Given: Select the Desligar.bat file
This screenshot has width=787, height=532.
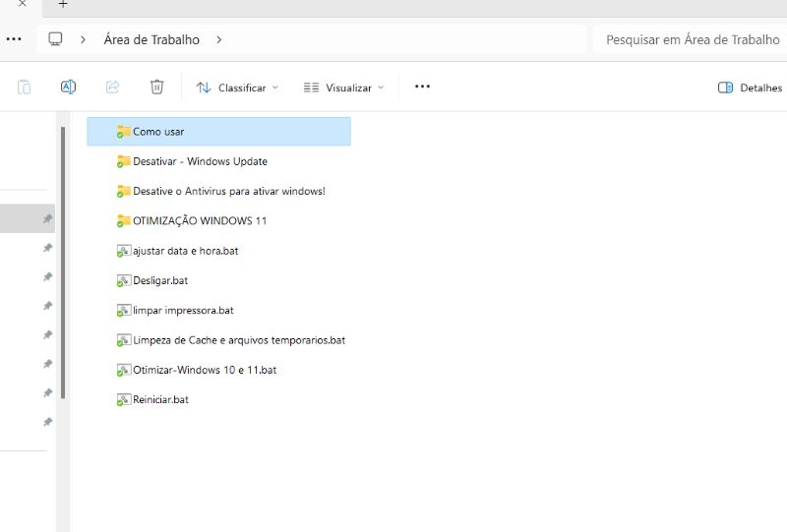Looking at the screenshot, I should tap(218, 280).
